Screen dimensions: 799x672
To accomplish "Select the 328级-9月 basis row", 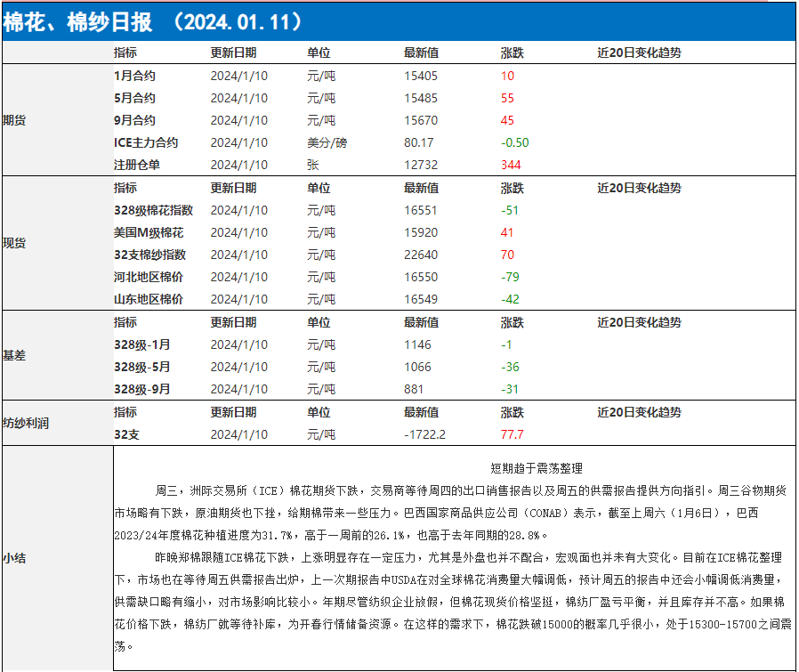I will (141, 390).
